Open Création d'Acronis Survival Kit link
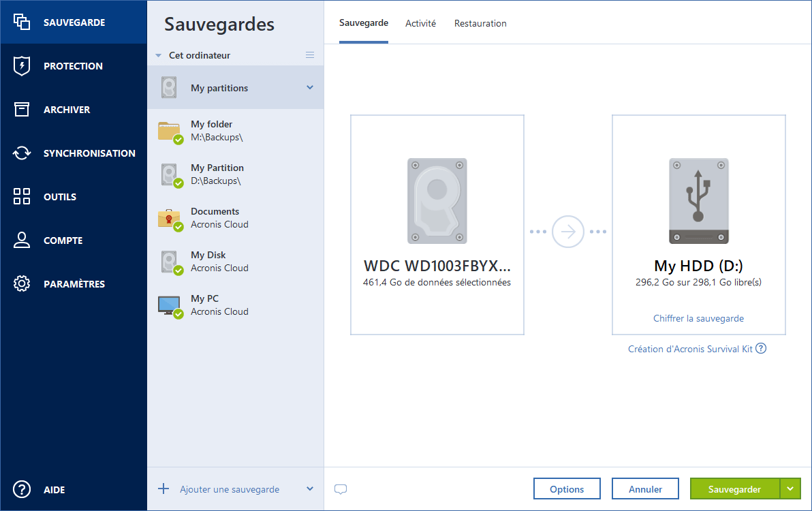Screen dimensions: 812x511 tap(690, 349)
